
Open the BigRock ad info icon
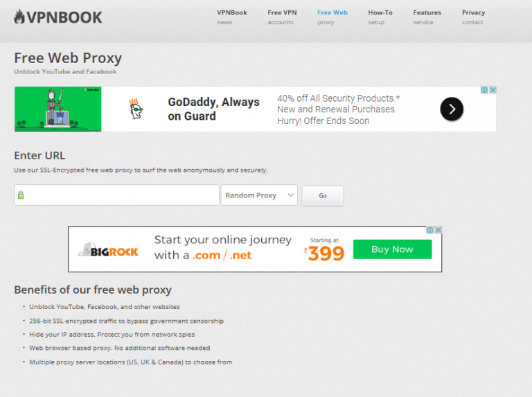(430, 230)
